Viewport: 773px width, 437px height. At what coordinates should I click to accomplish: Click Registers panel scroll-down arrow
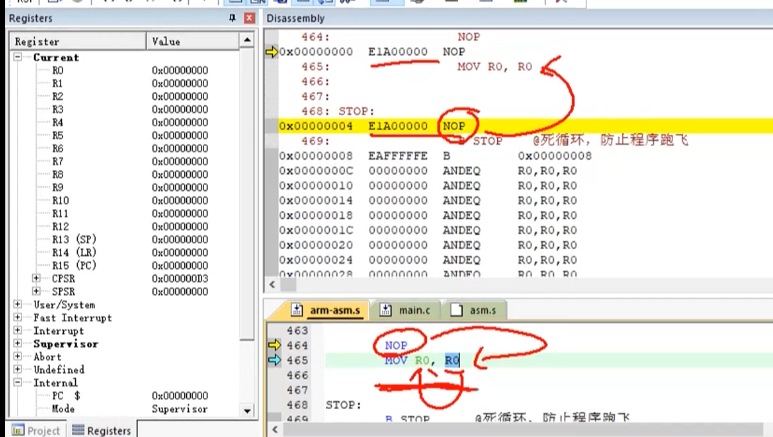point(247,410)
